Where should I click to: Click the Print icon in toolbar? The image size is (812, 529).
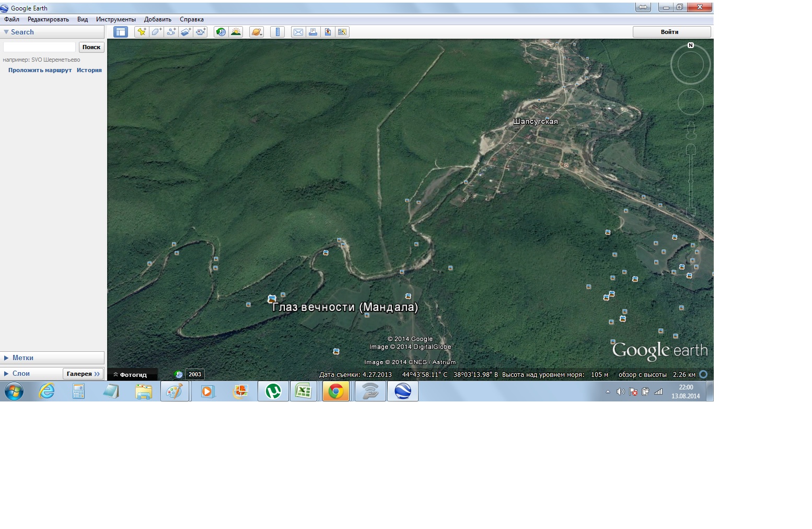(312, 32)
